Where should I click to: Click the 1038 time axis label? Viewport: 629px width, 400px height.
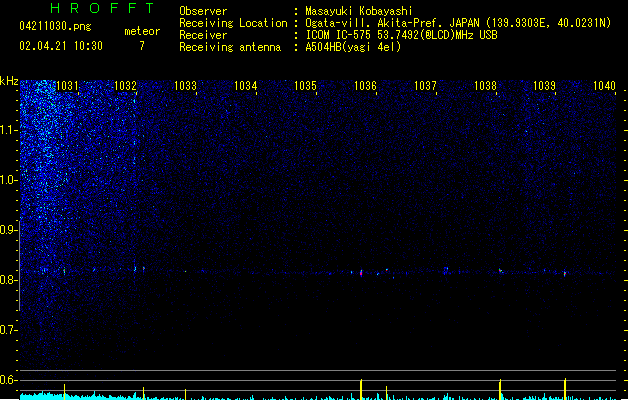[485, 86]
